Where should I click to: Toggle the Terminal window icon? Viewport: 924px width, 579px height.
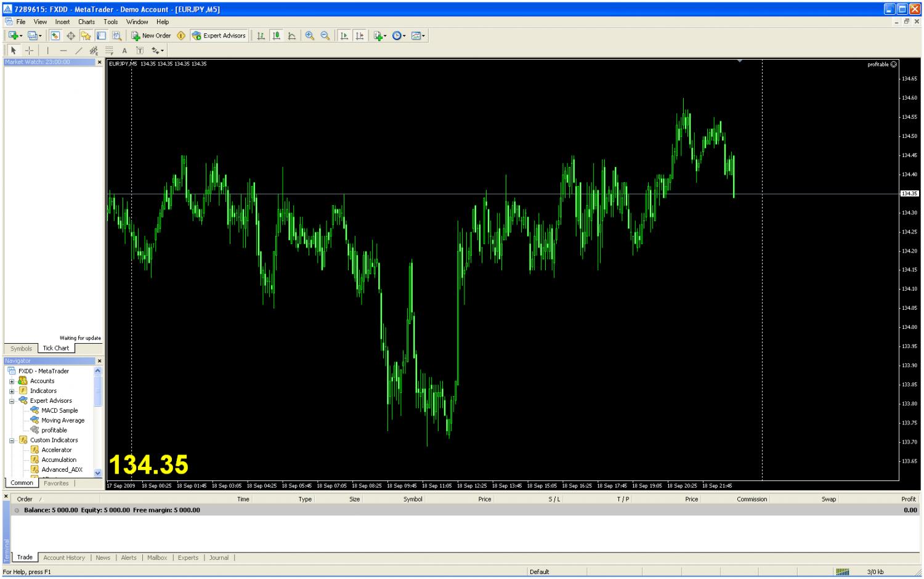(x=101, y=36)
